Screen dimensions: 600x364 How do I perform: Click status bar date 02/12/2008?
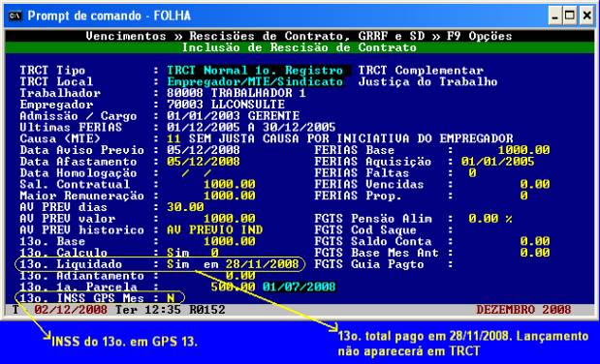pyautogui.click(x=71, y=310)
